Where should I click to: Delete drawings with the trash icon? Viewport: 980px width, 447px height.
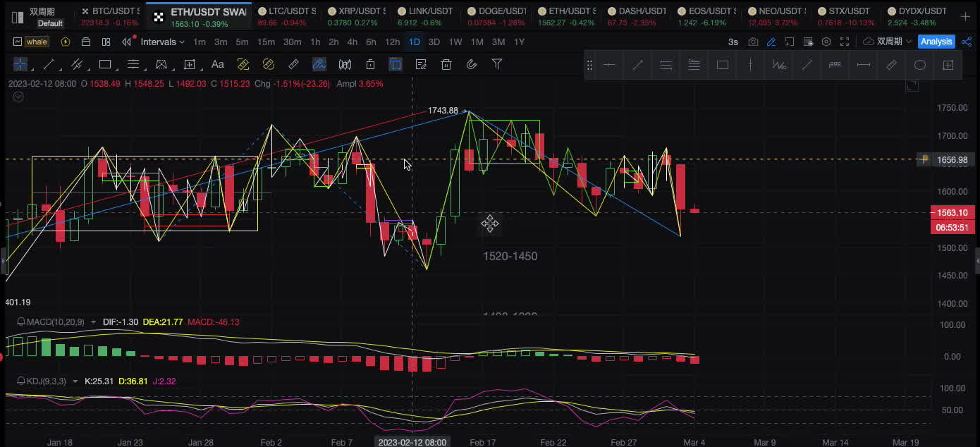tap(446, 64)
